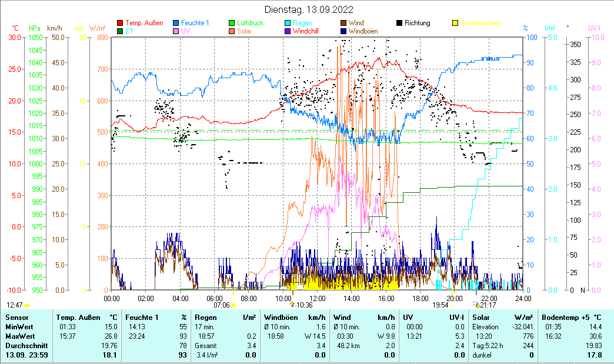Click the red Temp. Außen legend swatch
Viewport: 614px width, 364px height.
point(121,24)
